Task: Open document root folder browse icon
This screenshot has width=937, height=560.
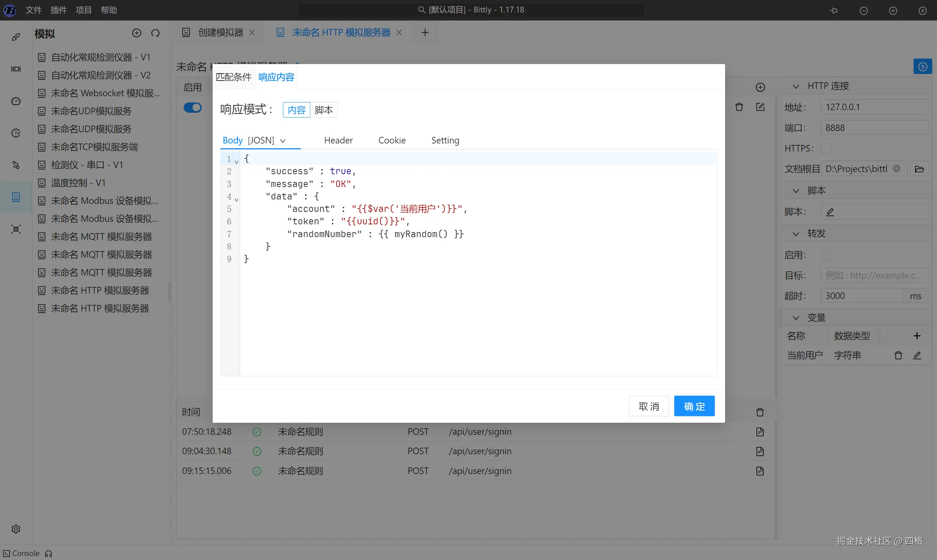Action: coord(919,169)
